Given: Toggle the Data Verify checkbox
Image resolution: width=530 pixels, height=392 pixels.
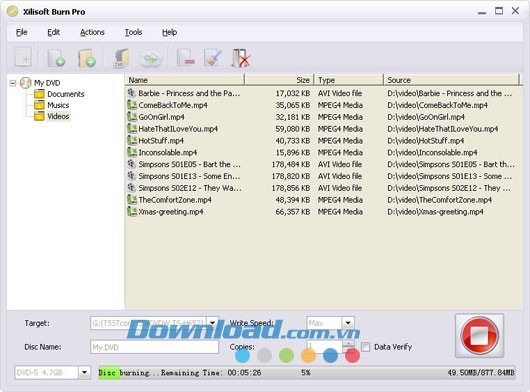Looking at the screenshot, I should (x=365, y=347).
